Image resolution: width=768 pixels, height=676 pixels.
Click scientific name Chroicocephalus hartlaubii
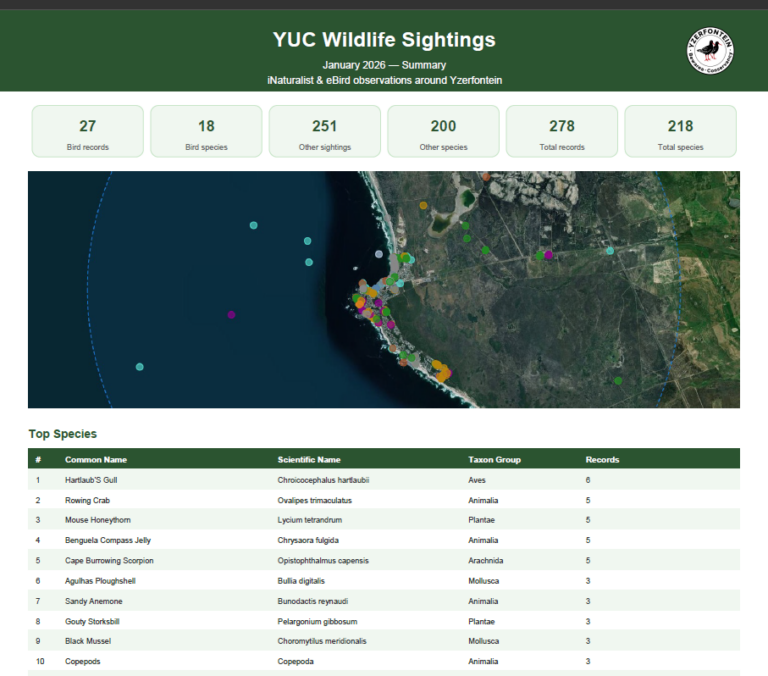tap(323, 480)
